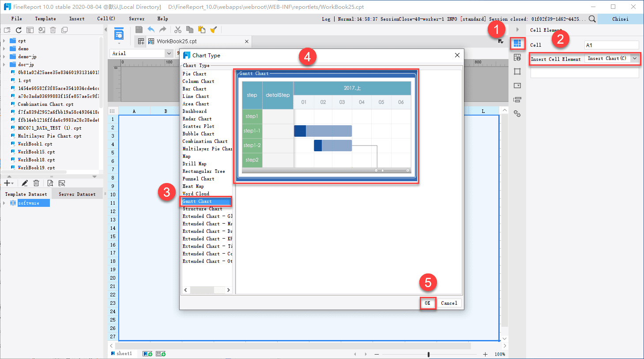Select the Cell Element panel icon
The image size is (644, 359).
tap(517, 43)
